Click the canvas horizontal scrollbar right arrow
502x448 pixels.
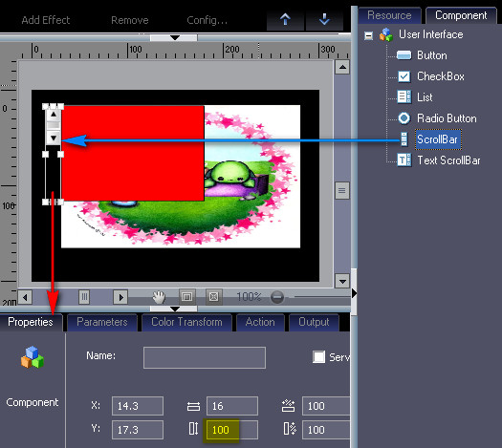point(120,297)
